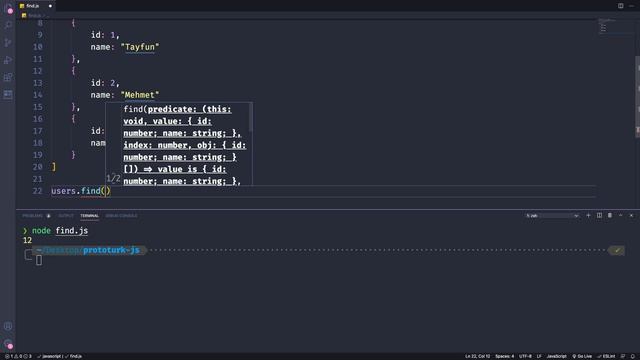Start Go Live server

pyautogui.click(x=582, y=356)
